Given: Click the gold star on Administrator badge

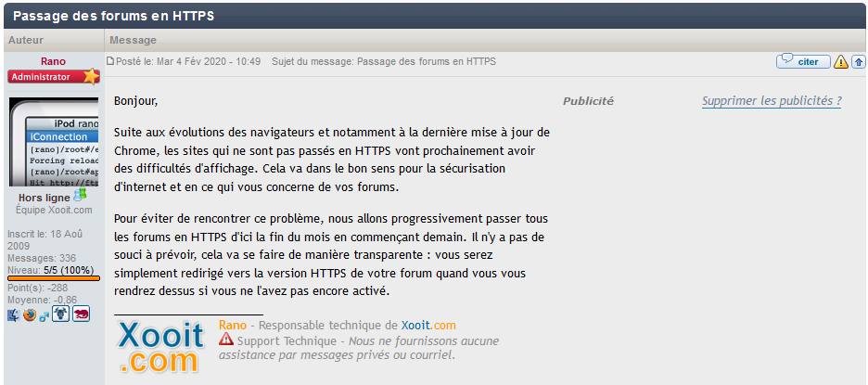Looking at the screenshot, I should pyautogui.click(x=91, y=76).
